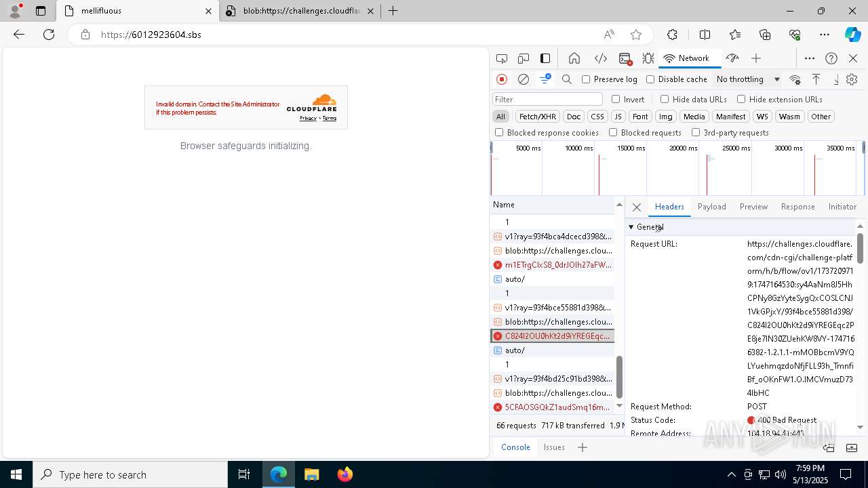Open DevTools customize three-dots menu
868x488 pixels.
[810, 58]
